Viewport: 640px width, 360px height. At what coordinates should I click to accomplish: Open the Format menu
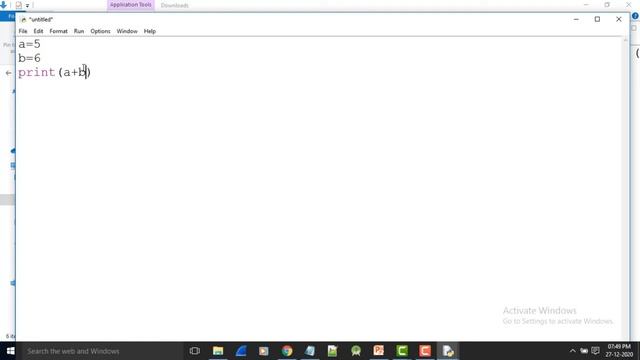tap(58, 31)
